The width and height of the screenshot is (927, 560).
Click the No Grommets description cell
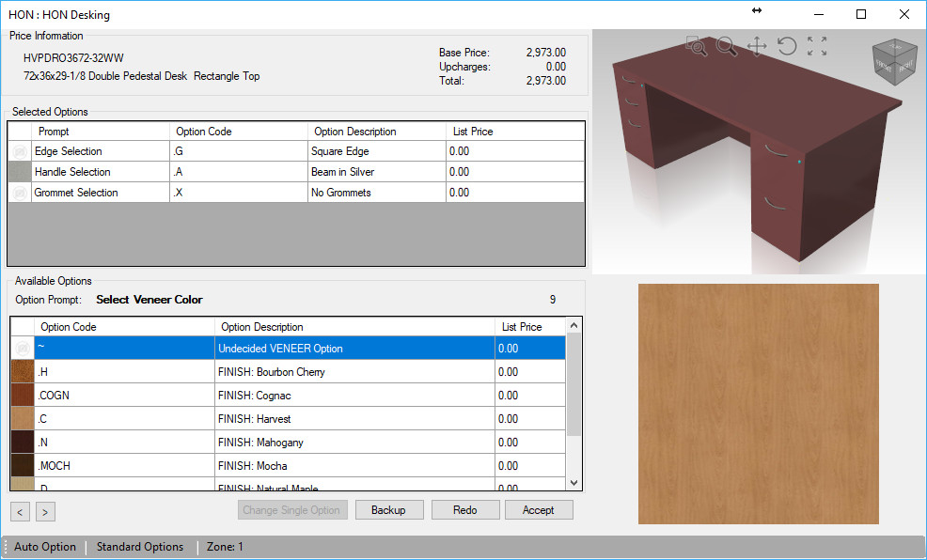click(377, 193)
